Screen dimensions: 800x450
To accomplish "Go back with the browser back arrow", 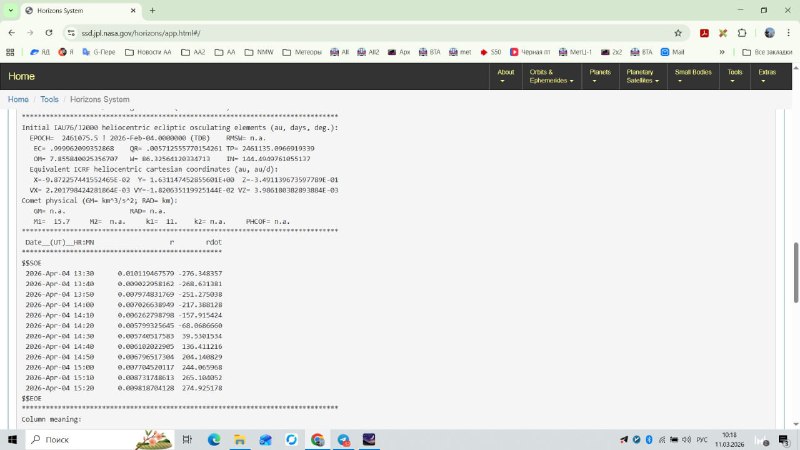I will click(12, 33).
